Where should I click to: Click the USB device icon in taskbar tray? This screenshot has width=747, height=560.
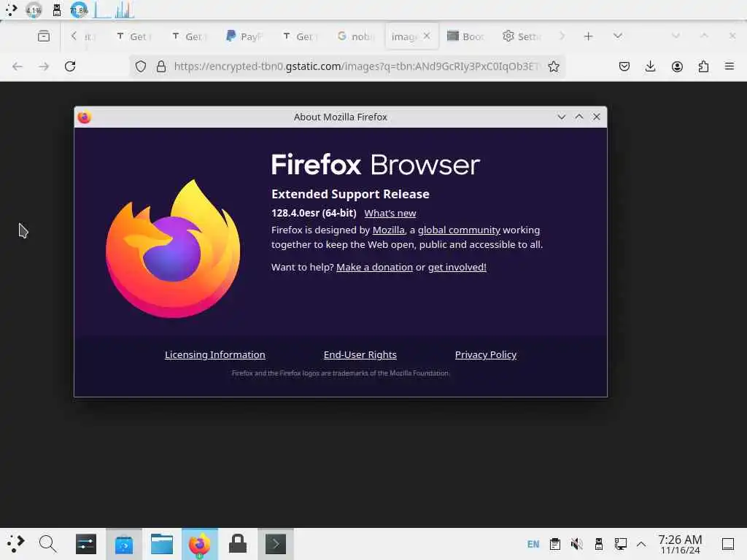599,544
